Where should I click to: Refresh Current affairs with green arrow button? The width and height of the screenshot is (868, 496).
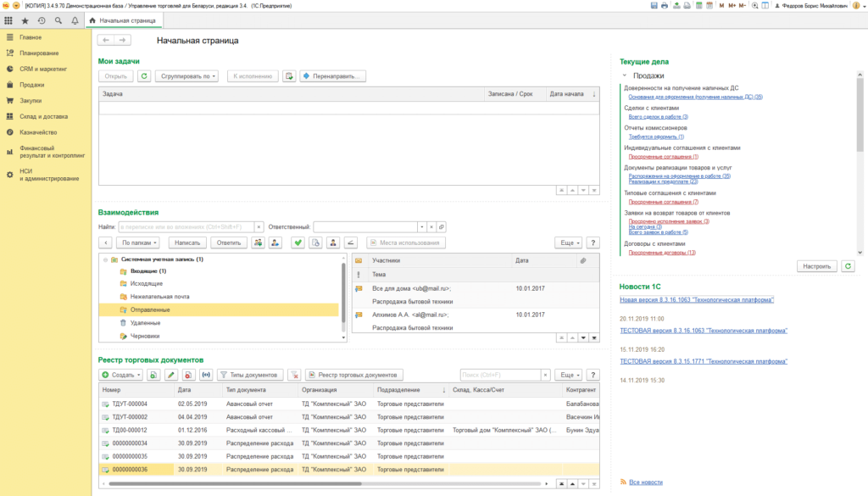848,266
